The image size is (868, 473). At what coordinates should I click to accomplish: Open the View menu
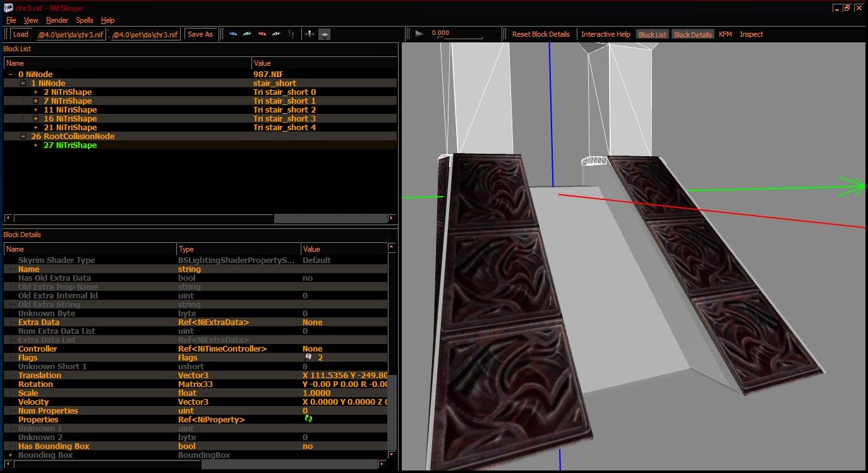[x=31, y=20]
